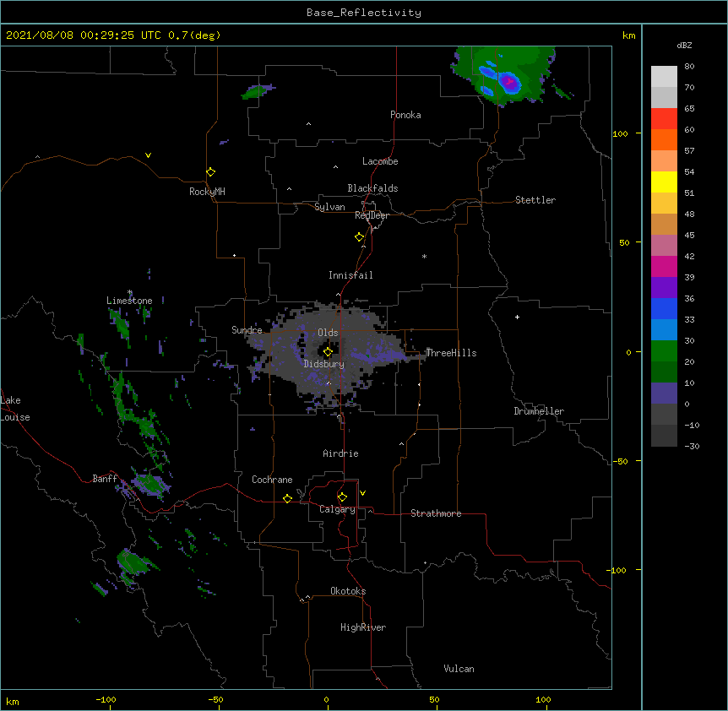This screenshot has height=711, width=728.
Task: Pick the purple swatch in the dBZ legend
Action: point(664,288)
